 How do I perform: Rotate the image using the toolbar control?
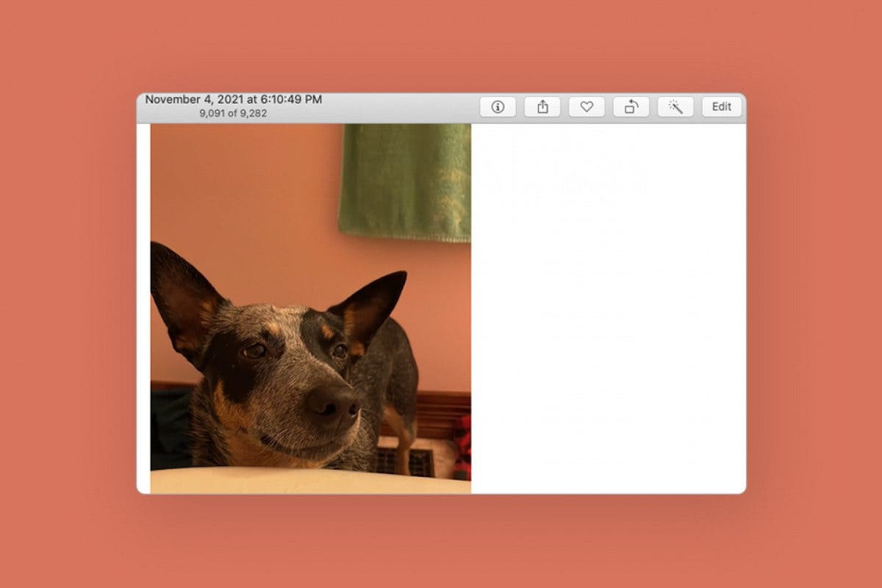[x=631, y=106]
